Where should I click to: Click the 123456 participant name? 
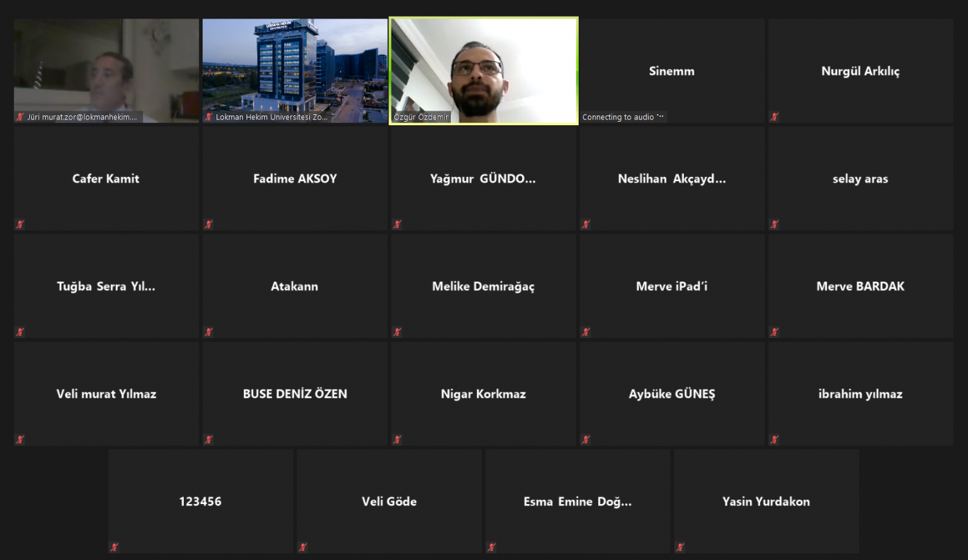click(201, 502)
